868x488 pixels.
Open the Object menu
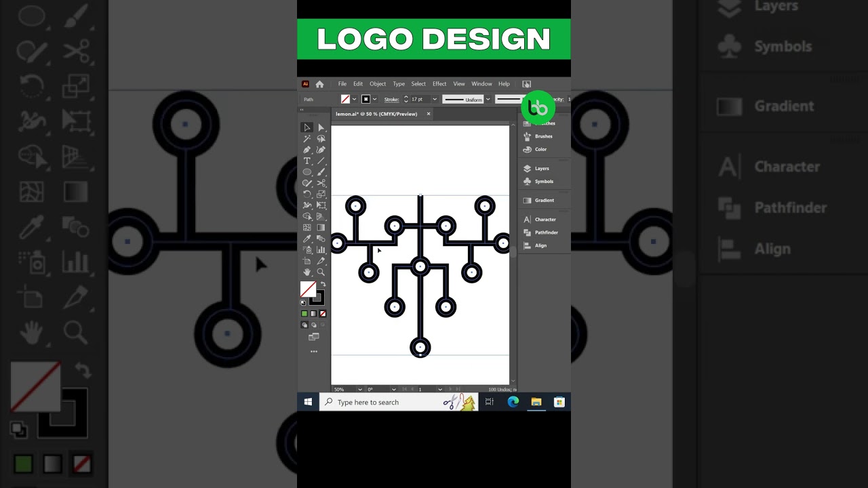pos(378,84)
